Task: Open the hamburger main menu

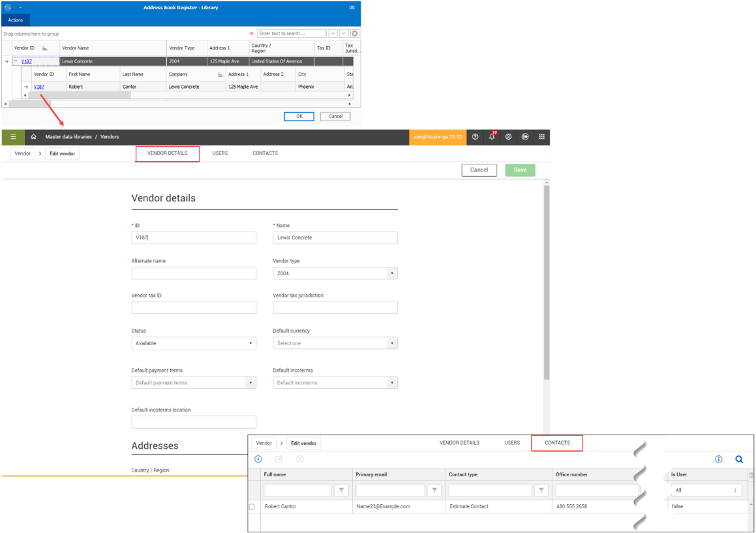Action: [13, 137]
